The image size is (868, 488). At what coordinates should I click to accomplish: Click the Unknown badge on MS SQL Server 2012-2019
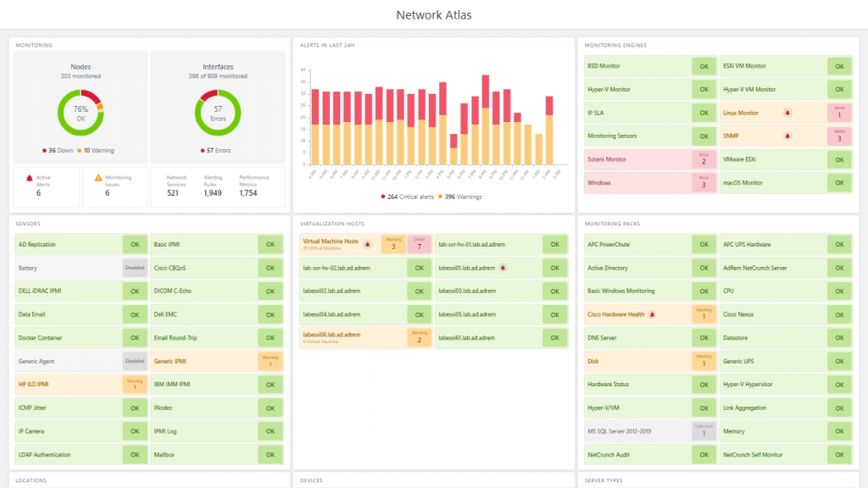click(703, 431)
